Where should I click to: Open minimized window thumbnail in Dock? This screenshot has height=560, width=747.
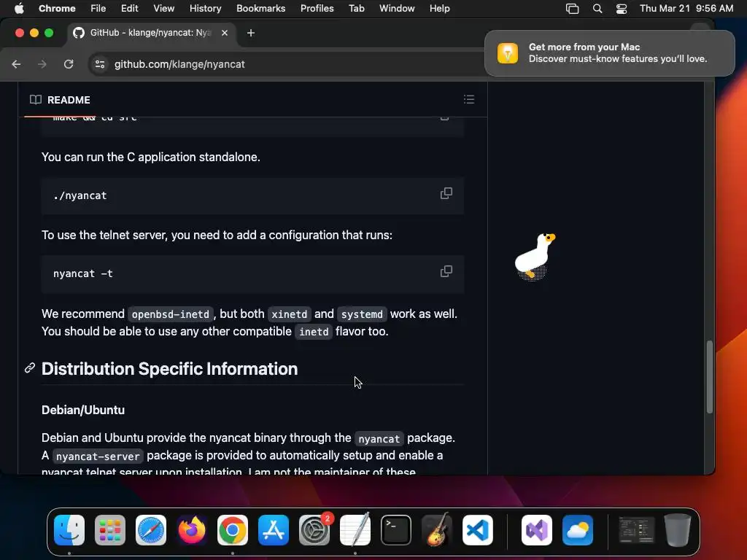click(637, 530)
